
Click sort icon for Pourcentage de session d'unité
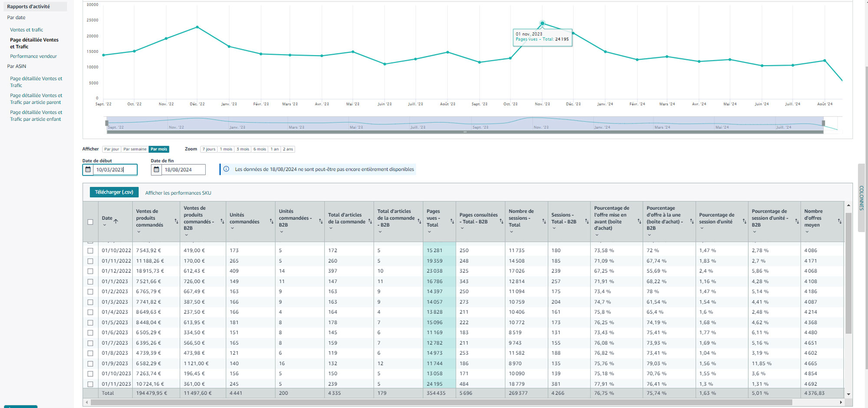click(x=744, y=221)
